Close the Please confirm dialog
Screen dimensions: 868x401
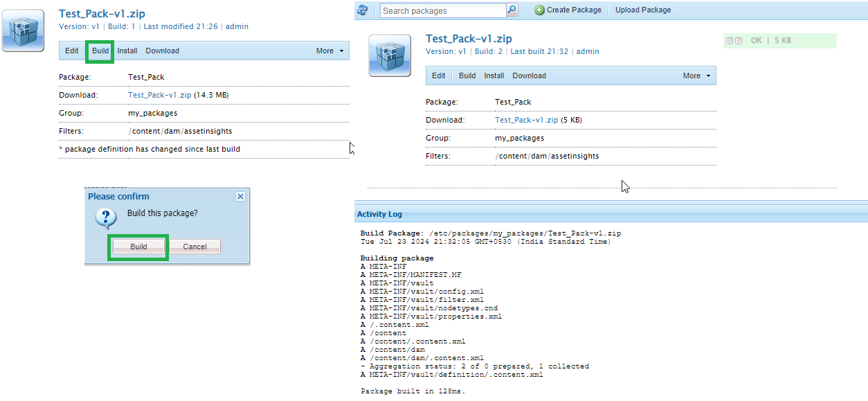(x=240, y=196)
